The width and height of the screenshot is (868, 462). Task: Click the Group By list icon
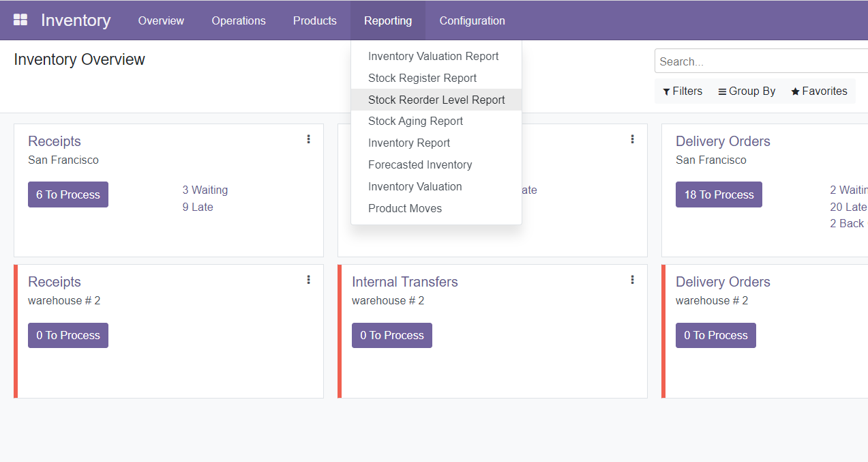pos(721,91)
